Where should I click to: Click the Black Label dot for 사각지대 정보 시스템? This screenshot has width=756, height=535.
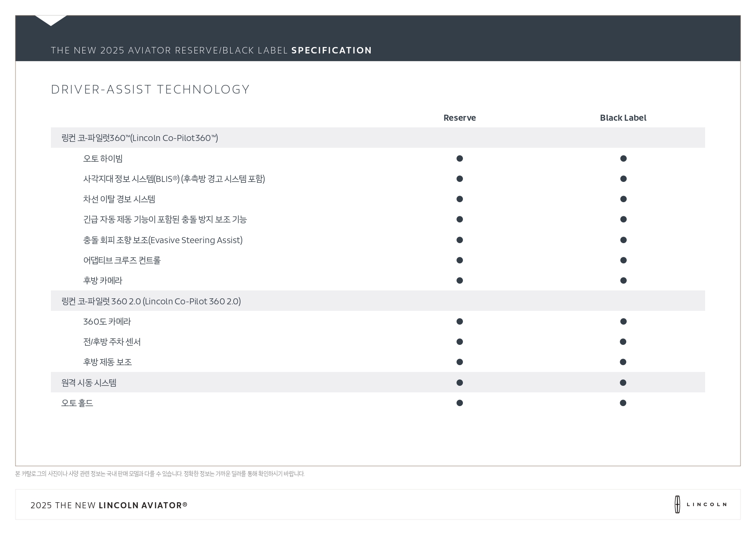pyautogui.click(x=623, y=179)
